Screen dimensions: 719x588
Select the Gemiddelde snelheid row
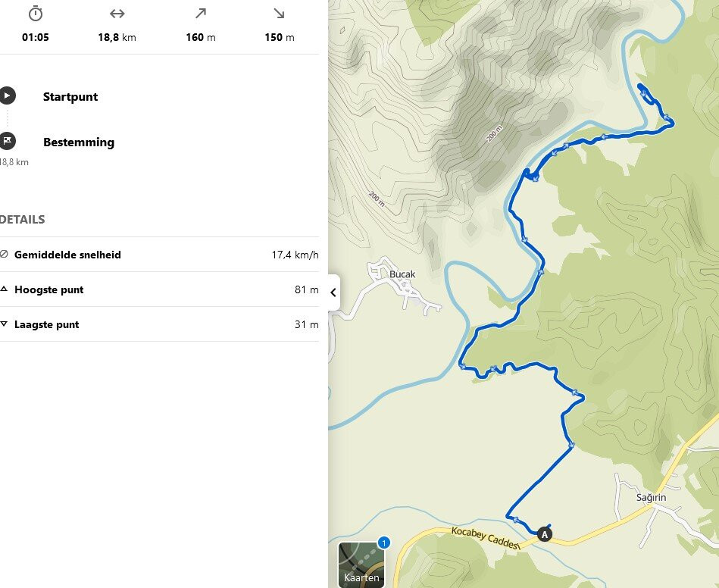(x=159, y=255)
